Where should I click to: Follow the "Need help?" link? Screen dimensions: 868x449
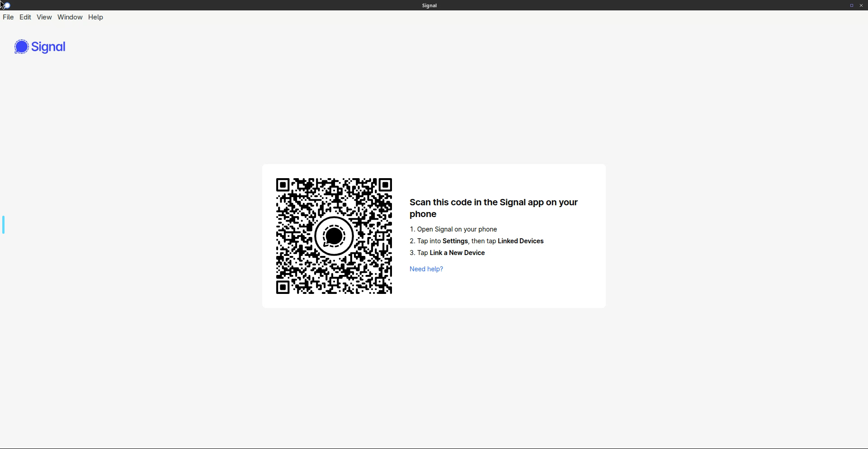(x=426, y=269)
